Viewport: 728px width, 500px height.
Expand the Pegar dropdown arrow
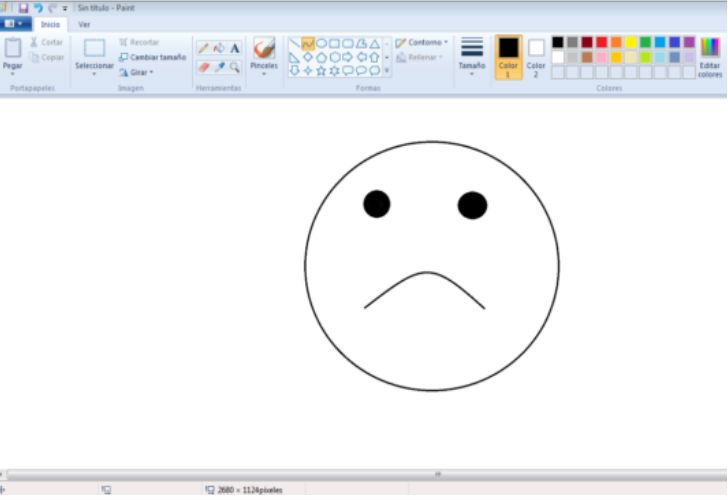pyautogui.click(x=13, y=74)
